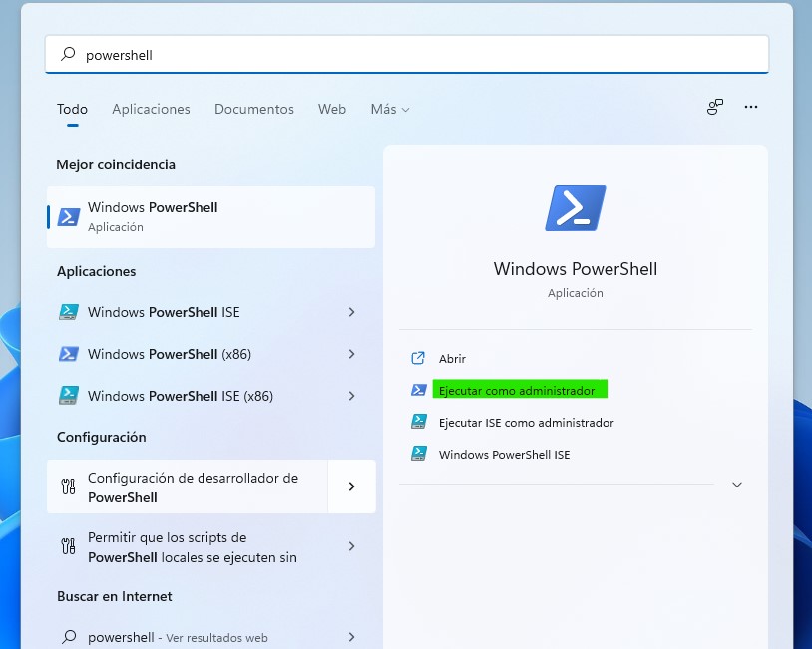Open the search feedback people icon

(714, 107)
